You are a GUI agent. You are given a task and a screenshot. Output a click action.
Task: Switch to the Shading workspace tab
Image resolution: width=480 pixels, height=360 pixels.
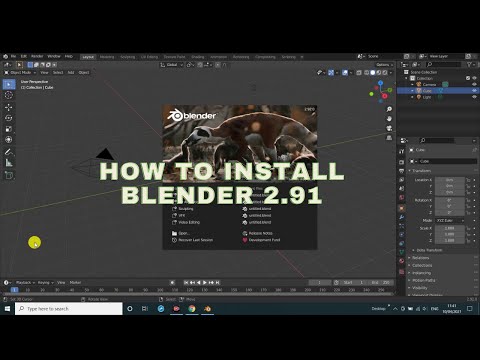click(198, 57)
